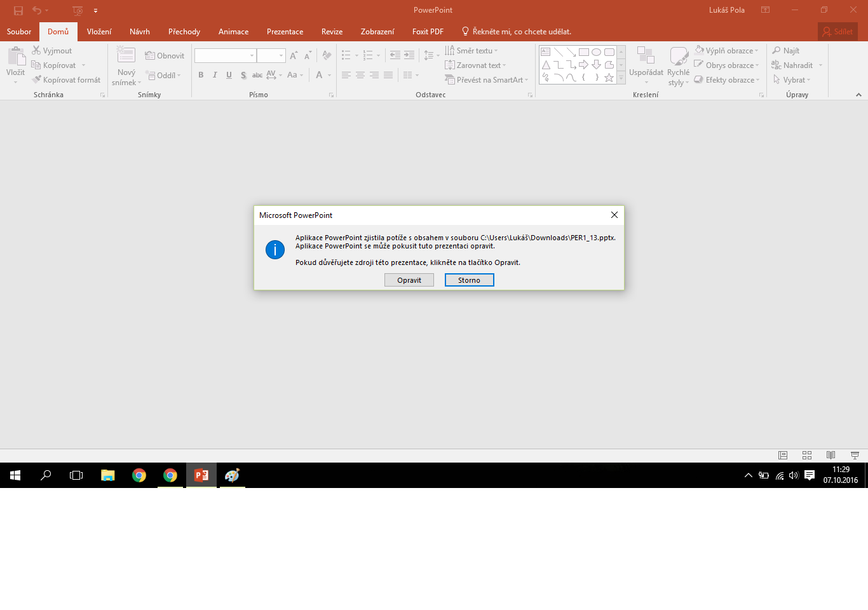The width and height of the screenshot is (868, 610).
Task: Click the Uspořádat icon
Action: point(646,56)
